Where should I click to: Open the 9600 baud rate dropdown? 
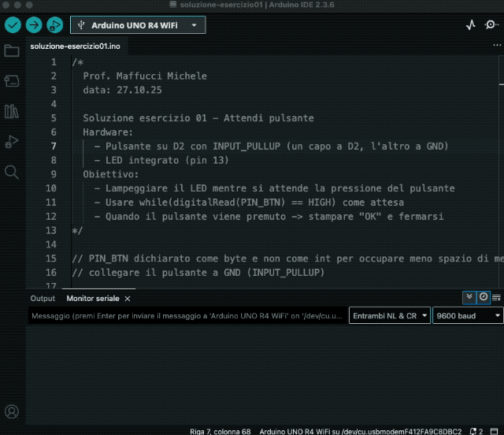coord(468,316)
